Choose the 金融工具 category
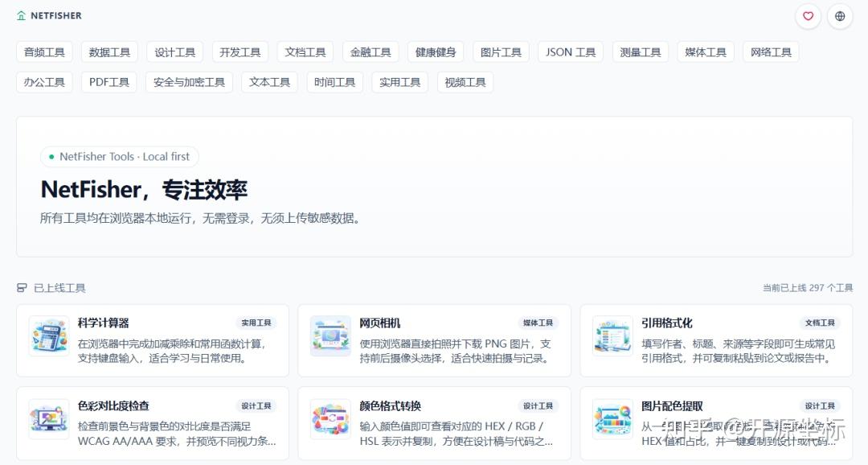Screen dimensions: 868x465 (x=371, y=52)
